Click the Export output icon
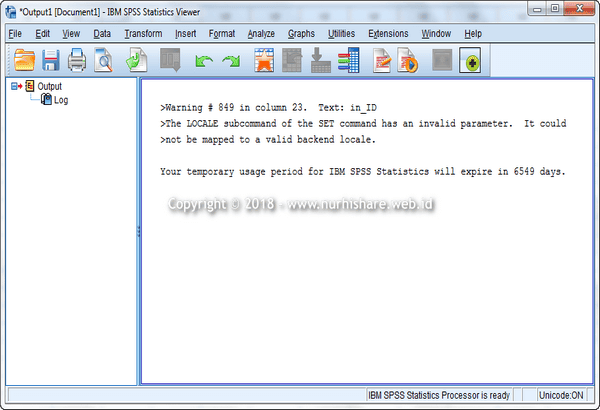Screen dimensions: 600x410 [137, 60]
